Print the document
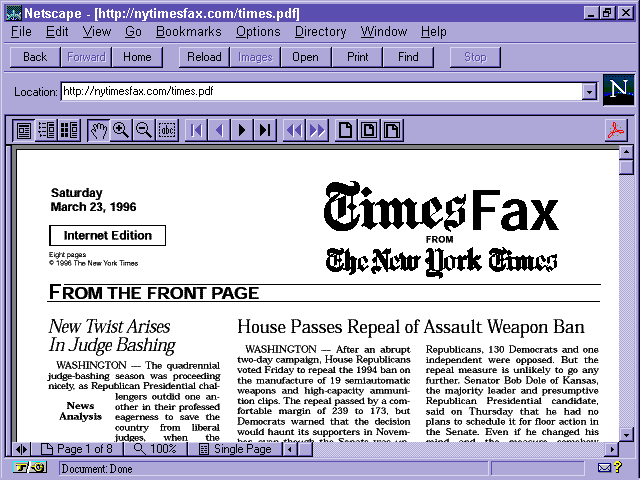 [x=358, y=57]
